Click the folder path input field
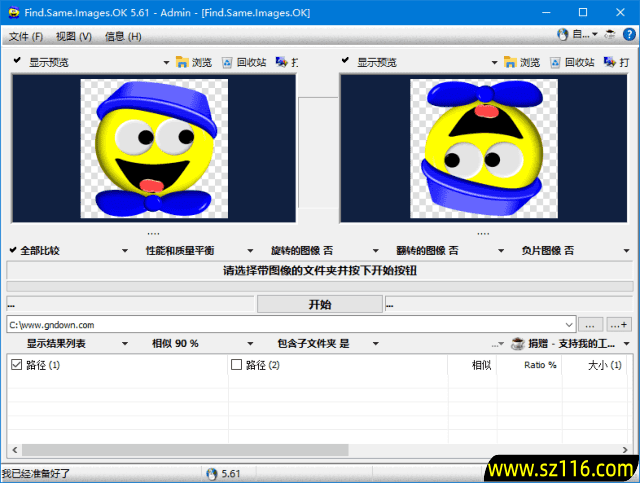Image resolution: width=640 pixels, height=483 pixels. click(x=284, y=325)
